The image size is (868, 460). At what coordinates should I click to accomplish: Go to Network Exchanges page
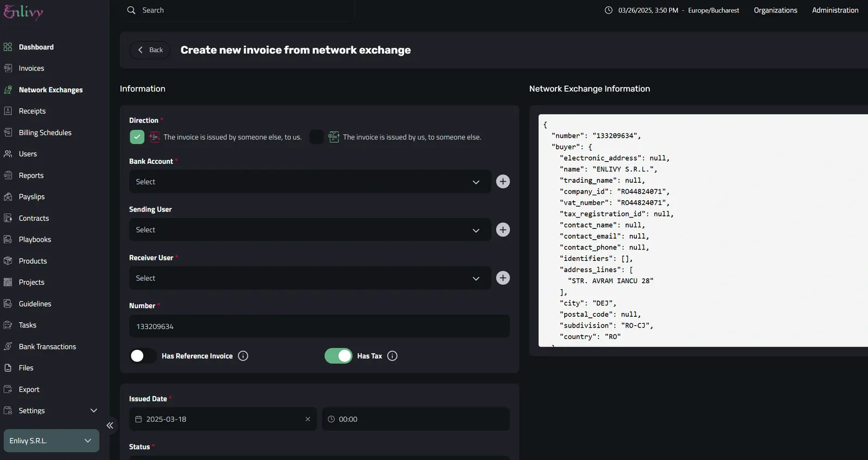[50, 90]
